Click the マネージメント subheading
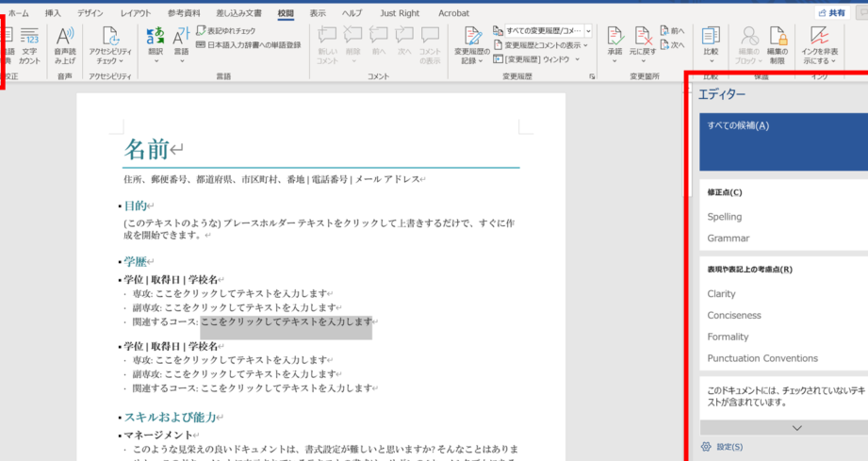The height and width of the screenshot is (461, 868). (157, 435)
